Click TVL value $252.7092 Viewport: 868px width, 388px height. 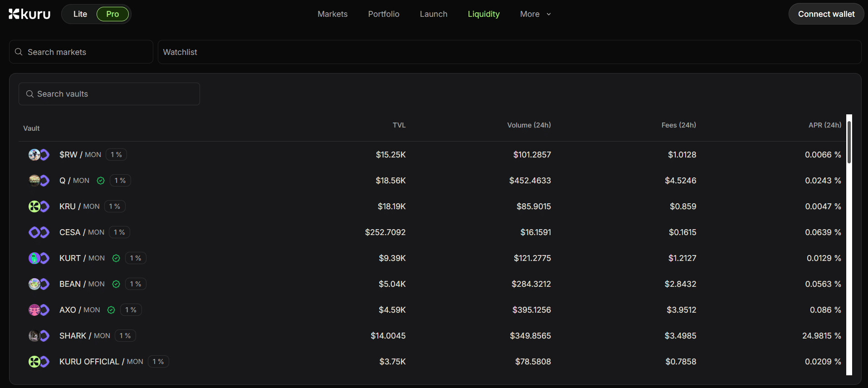[385, 232]
